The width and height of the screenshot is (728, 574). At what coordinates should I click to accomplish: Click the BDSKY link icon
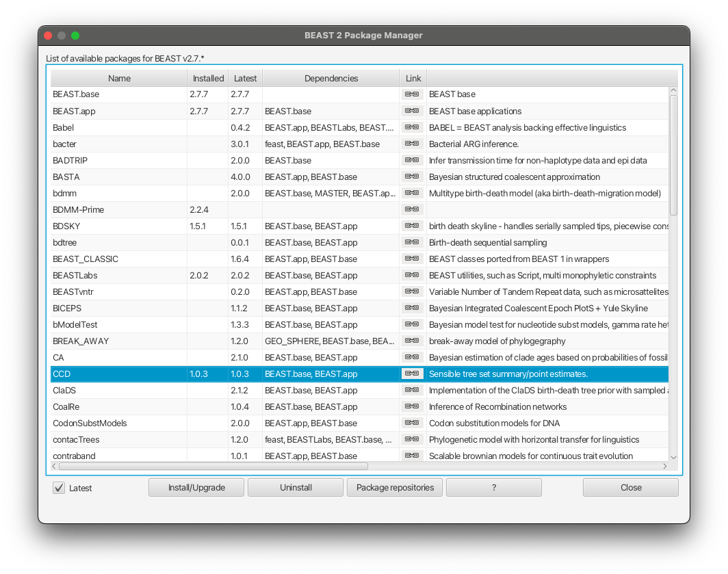pos(412,226)
